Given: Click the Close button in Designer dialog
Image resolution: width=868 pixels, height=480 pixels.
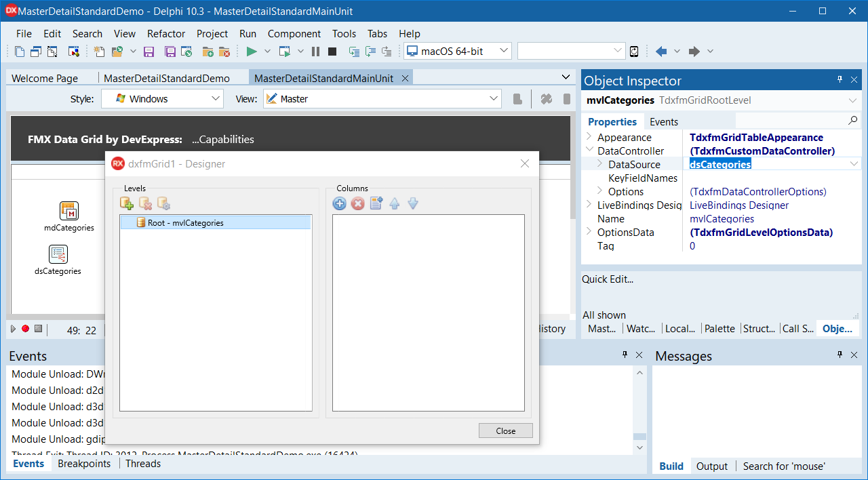Looking at the screenshot, I should pyautogui.click(x=506, y=431).
